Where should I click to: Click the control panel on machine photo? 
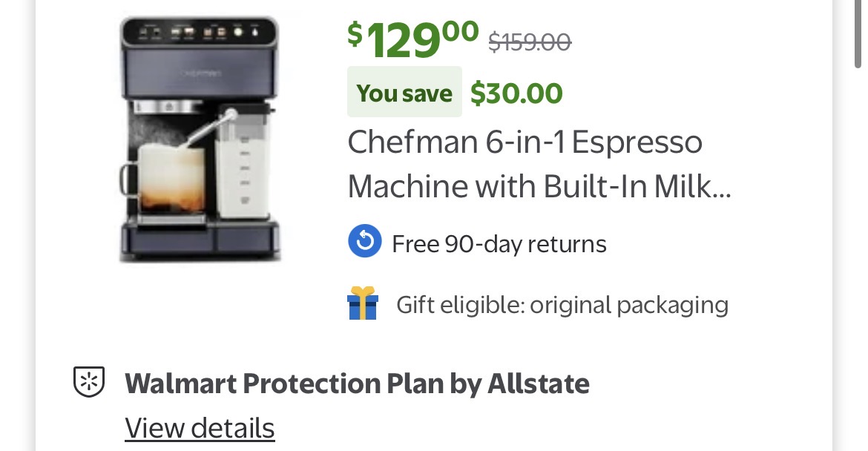(199, 33)
